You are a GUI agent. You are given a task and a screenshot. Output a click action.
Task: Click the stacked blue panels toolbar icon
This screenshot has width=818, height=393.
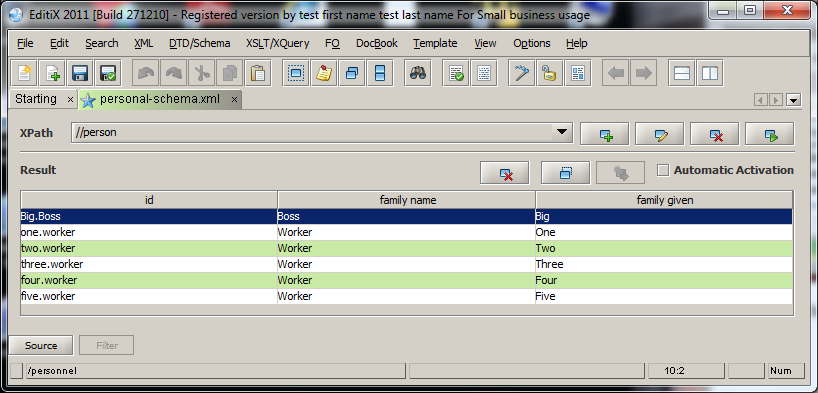pos(380,73)
